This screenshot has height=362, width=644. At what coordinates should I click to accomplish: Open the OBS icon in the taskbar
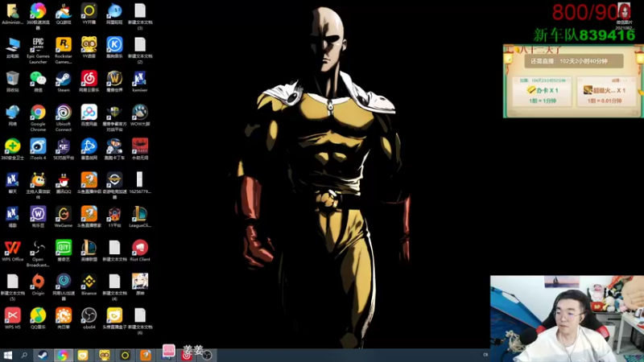(208, 356)
